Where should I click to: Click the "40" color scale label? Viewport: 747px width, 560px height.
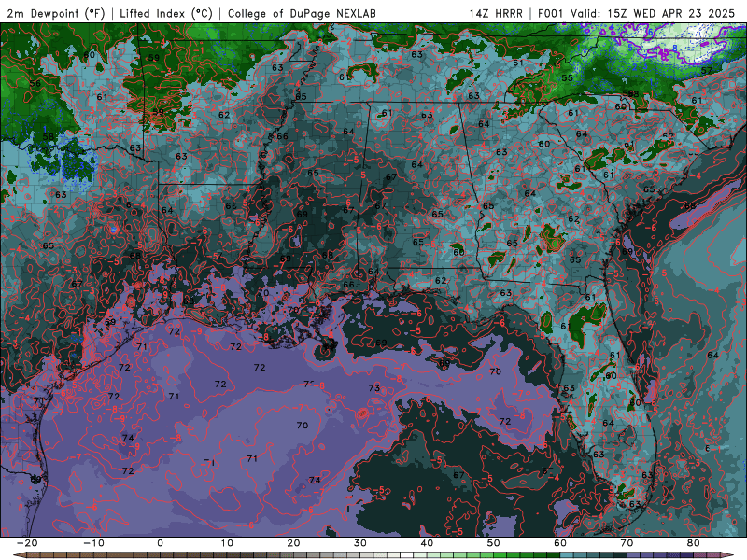tap(427, 543)
